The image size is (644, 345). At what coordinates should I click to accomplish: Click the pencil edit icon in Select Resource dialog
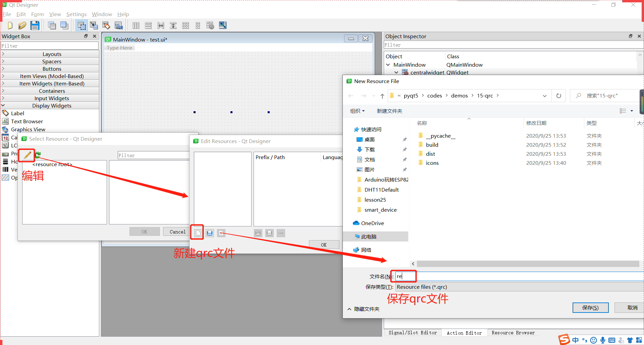click(26, 155)
